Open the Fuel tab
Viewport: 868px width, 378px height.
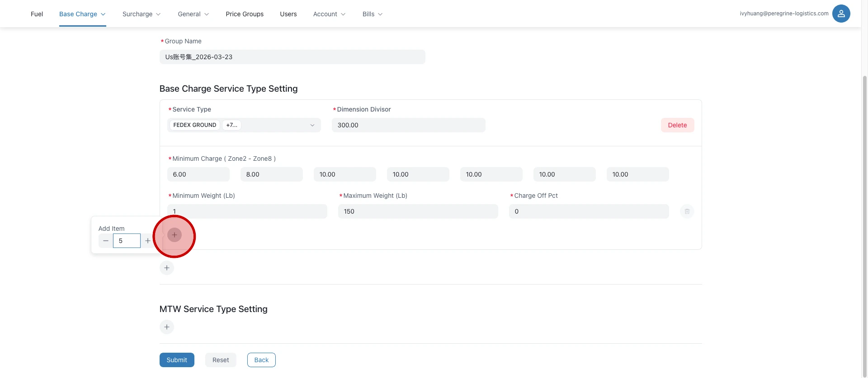pyautogui.click(x=37, y=14)
